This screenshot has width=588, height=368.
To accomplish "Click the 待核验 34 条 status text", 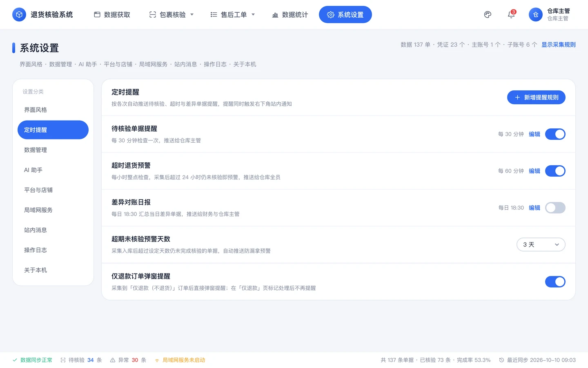I will [x=85, y=360].
